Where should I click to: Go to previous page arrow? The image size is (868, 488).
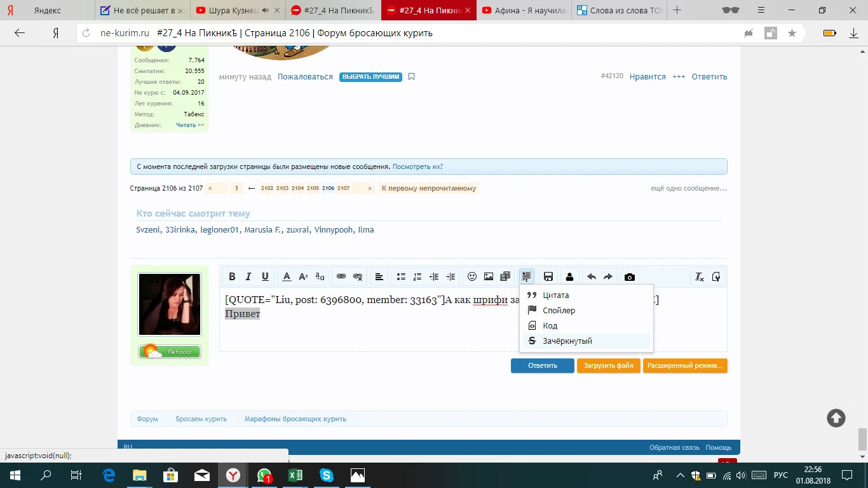click(217, 188)
